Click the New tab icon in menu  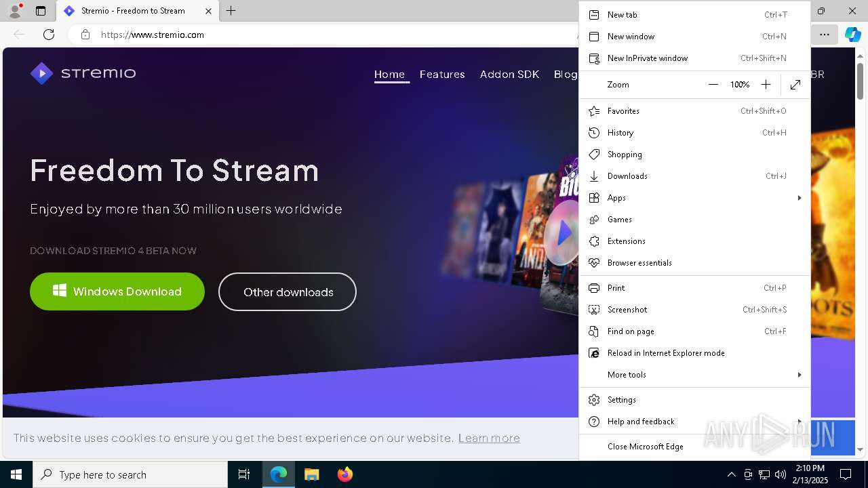pos(594,15)
